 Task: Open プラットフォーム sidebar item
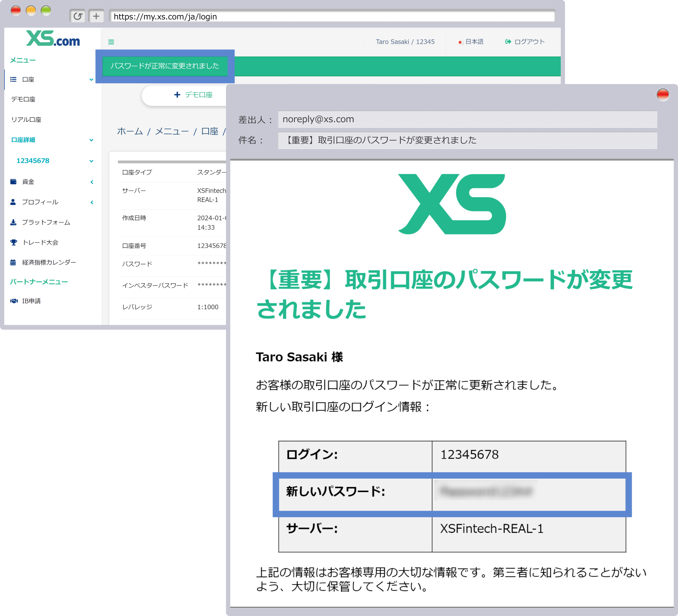tap(46, 222)
